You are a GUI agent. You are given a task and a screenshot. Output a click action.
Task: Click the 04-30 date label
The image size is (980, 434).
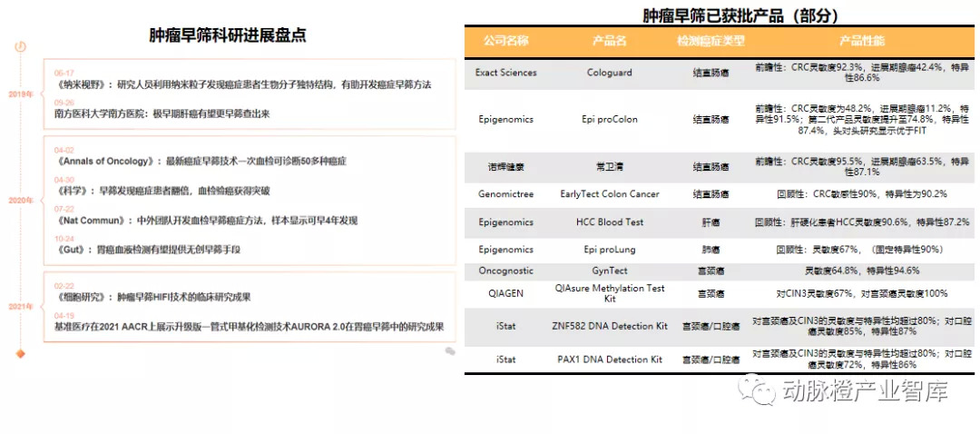64,180
